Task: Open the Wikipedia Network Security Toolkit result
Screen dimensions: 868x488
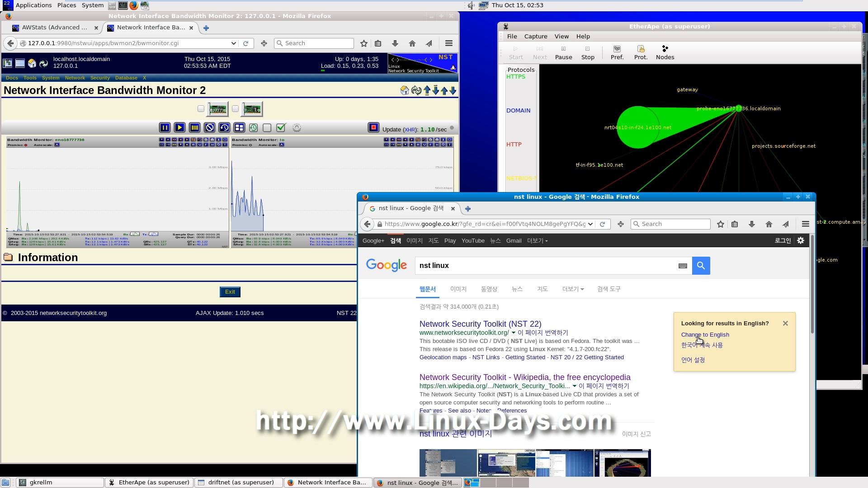Action: tap(525, 377)
